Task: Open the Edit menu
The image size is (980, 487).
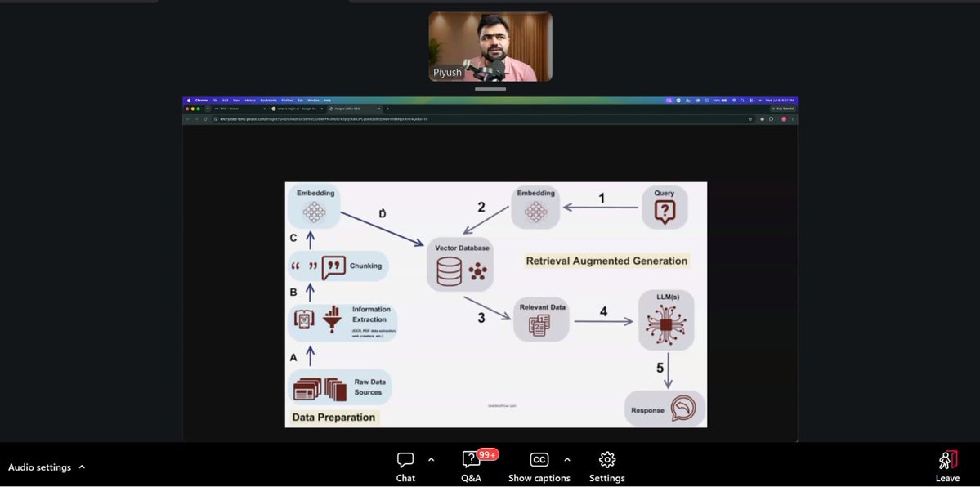Action: coord(225,100)
